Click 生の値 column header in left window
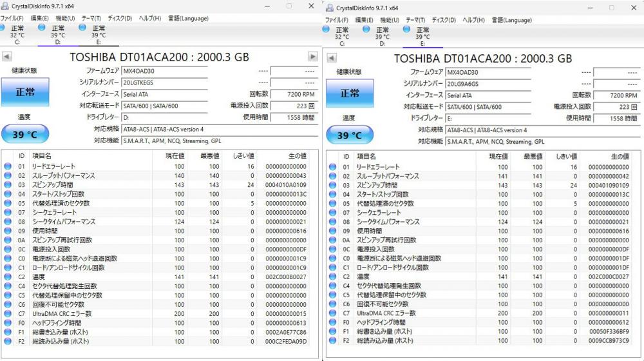The width and height of the screenshot is (644, 361). [298, 156]
